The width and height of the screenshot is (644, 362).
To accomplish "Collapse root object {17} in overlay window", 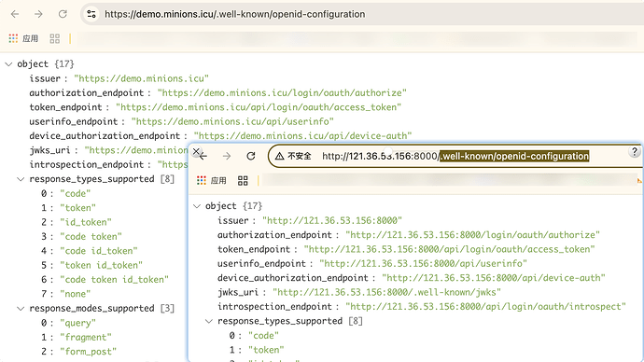I will pos(197,206).
